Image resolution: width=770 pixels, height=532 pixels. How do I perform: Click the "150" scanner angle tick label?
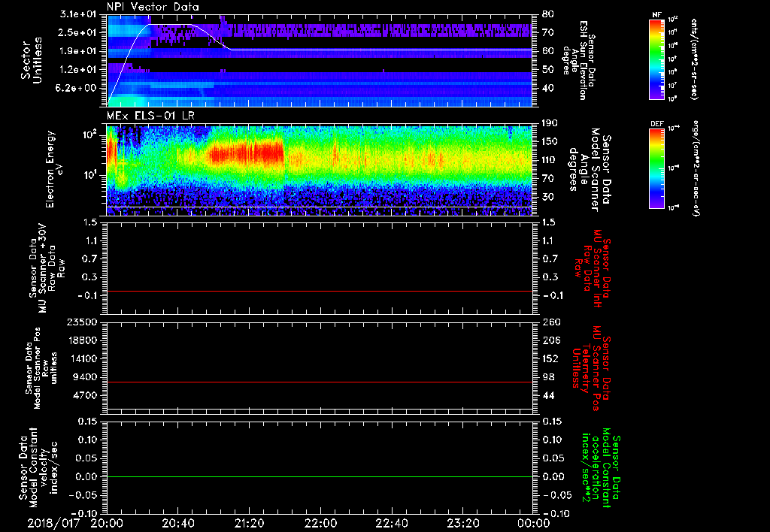tap(550, 142)
